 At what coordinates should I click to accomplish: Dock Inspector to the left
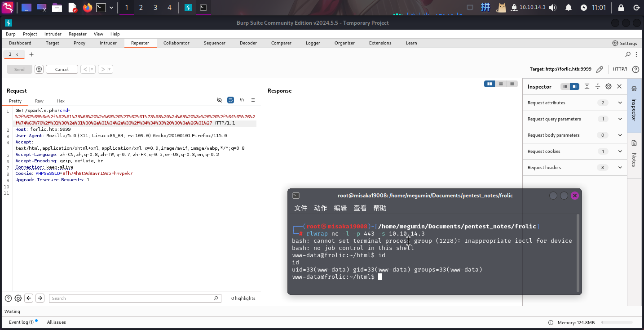click(565, 86)
